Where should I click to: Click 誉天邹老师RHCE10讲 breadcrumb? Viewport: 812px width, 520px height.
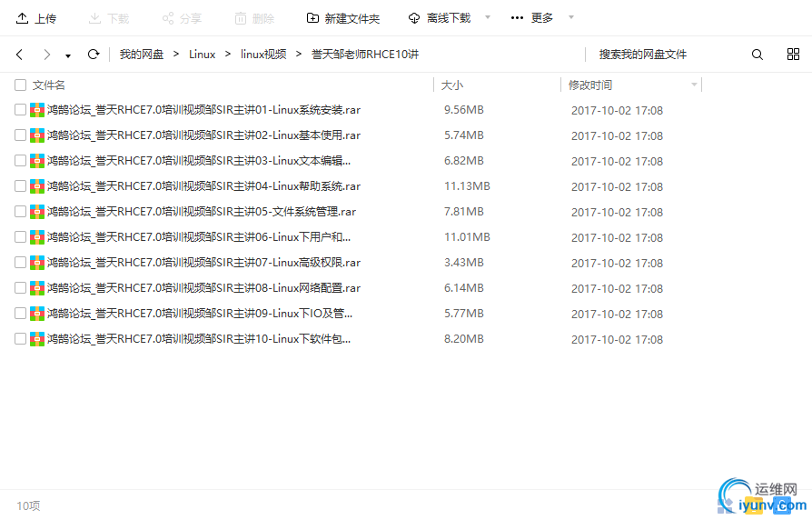(x=365, y=55)
